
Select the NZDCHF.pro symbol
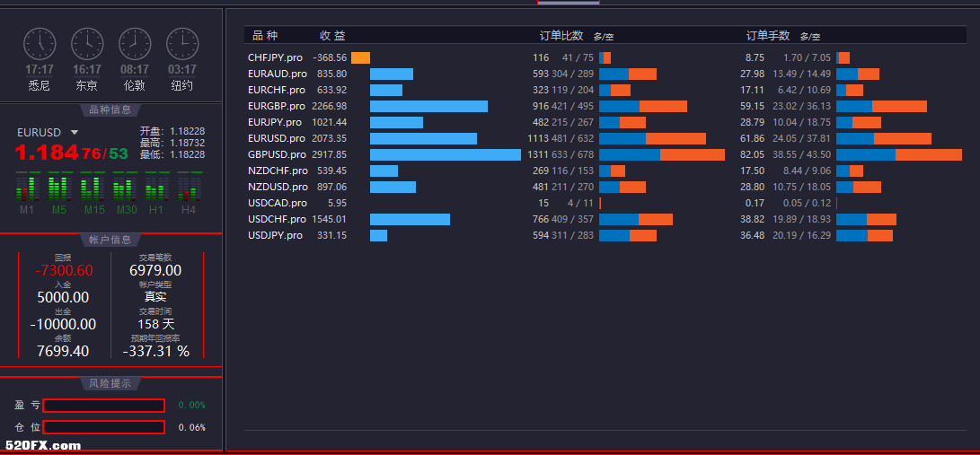[x=278, y=171]
